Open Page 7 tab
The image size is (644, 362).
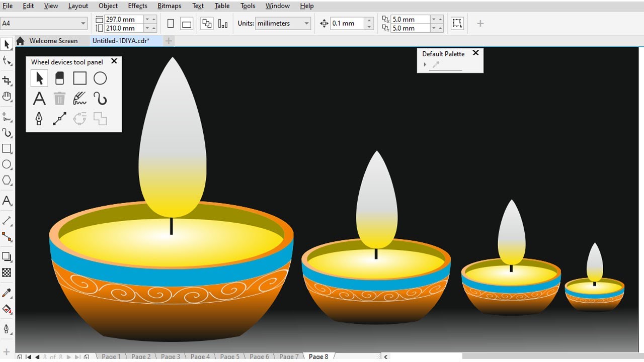pyautogui.click(x=289, y=356)
